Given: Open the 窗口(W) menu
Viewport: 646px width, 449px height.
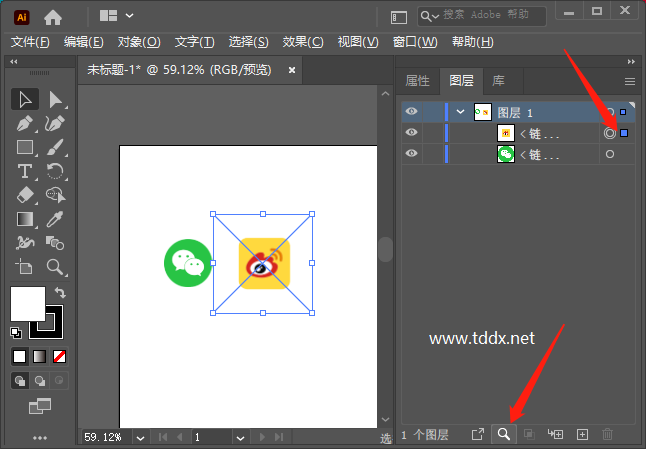Looking at the screenshot, I should (415, 42).
